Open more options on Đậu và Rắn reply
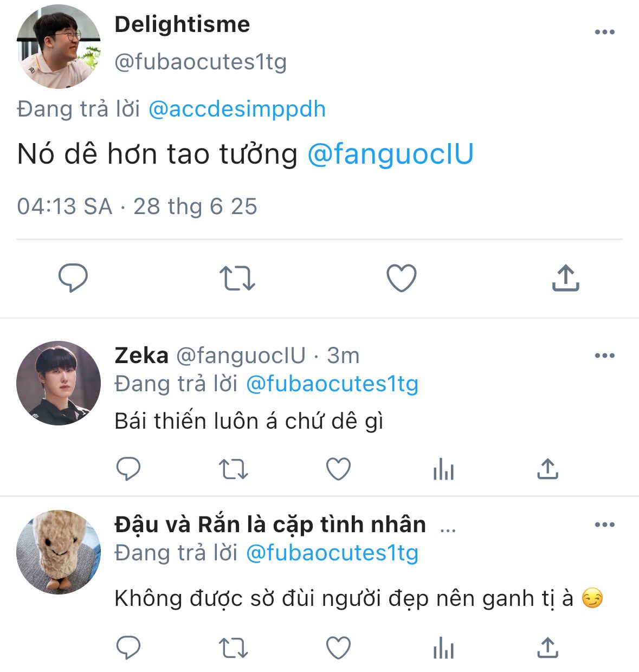This screenshot has width=639, height=672. pyautogui.click(x=604, y=525)
